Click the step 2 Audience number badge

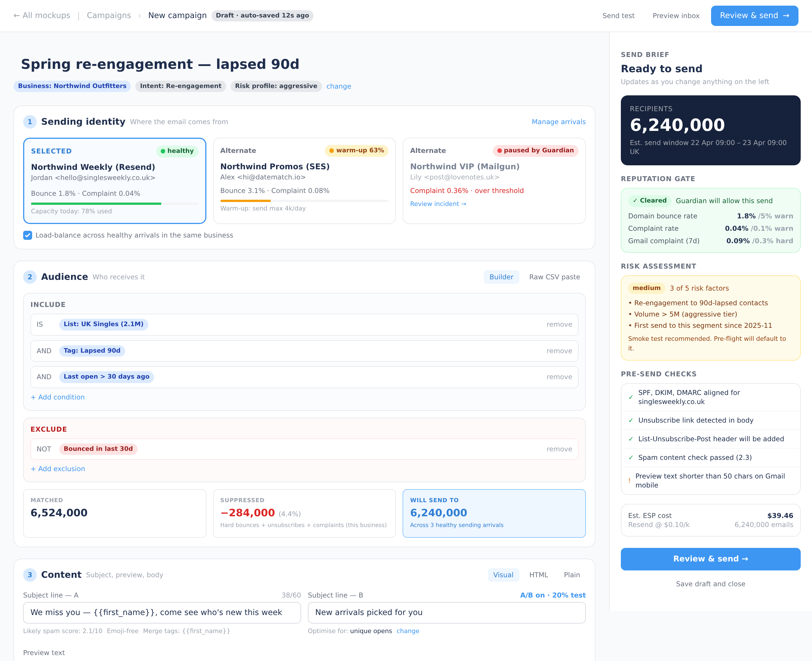tap(30, 277)
